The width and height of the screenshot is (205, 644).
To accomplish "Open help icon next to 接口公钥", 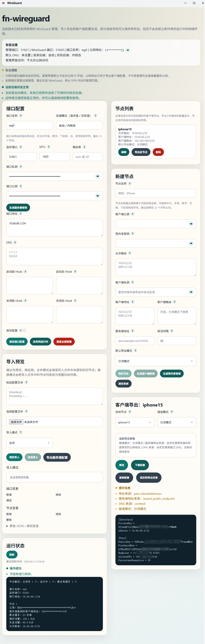I will tap(21, 186).
